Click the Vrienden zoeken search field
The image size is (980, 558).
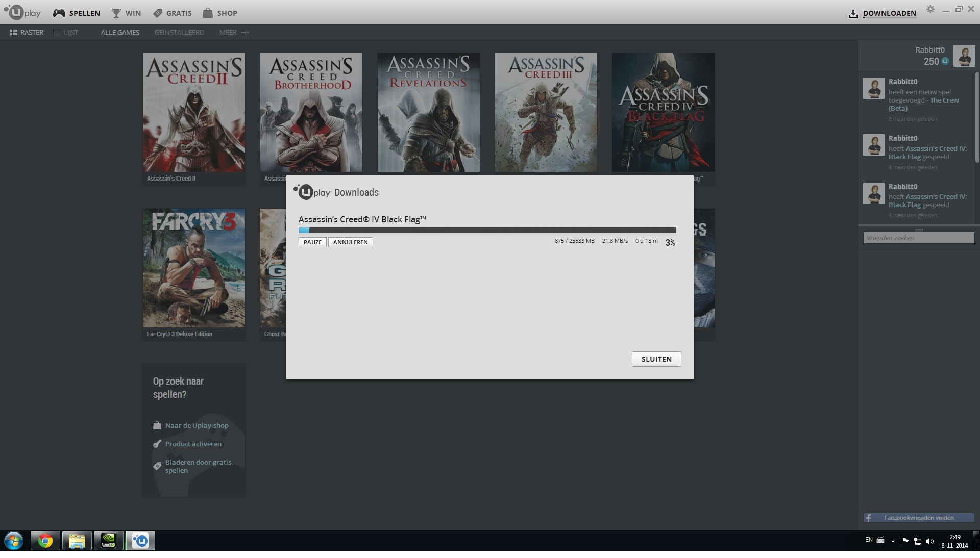coord(918,238)
